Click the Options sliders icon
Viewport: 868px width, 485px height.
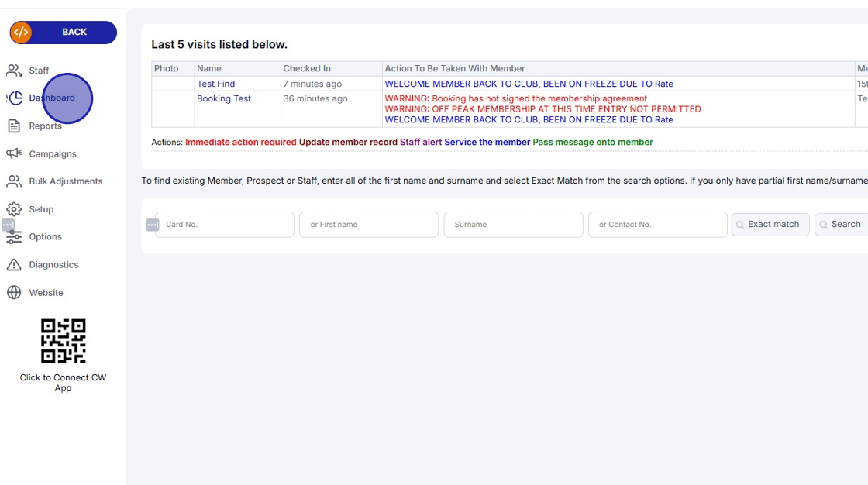click(x=14, y=237)
